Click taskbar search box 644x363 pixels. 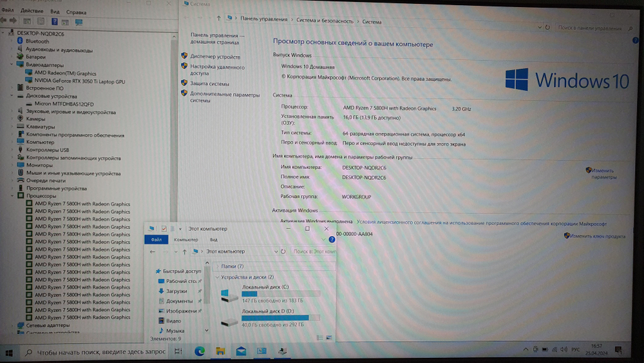point(96,352)
